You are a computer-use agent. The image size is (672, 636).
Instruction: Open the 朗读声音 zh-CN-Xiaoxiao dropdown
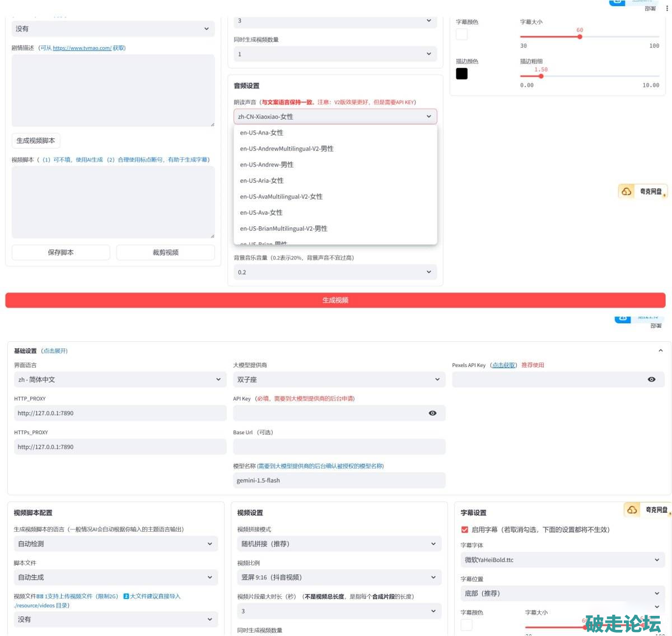click(335, 117)
